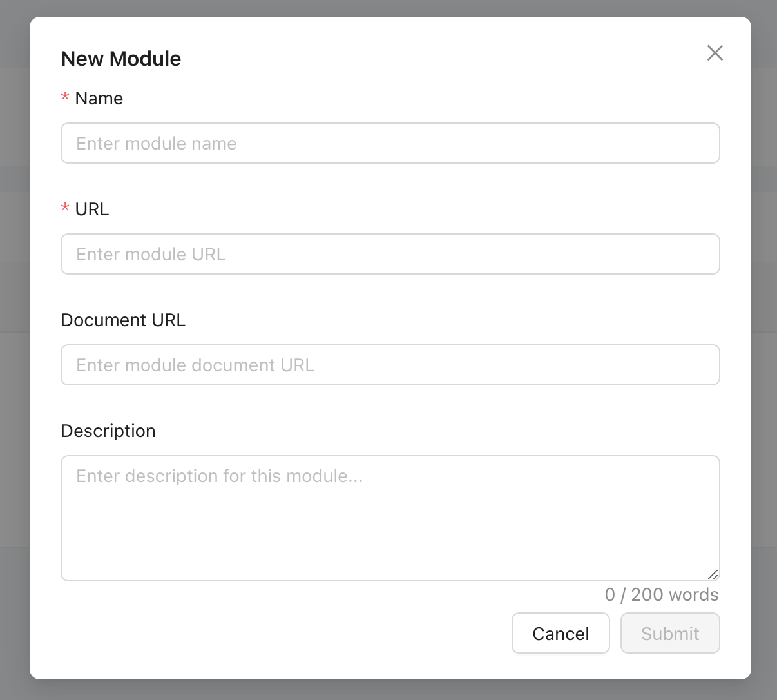777x700 pixels.
Task: Click the Enter module name placeholder text
Action: pos(156,143)
